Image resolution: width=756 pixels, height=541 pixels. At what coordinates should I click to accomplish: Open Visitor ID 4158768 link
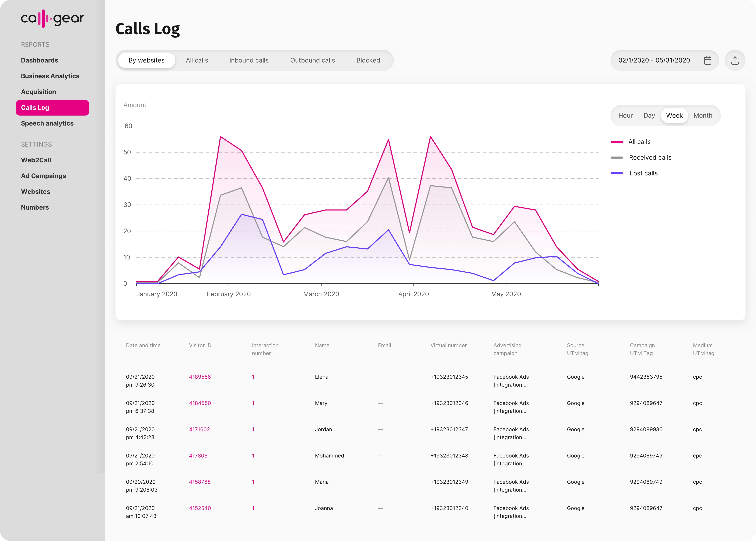[200, 482]
